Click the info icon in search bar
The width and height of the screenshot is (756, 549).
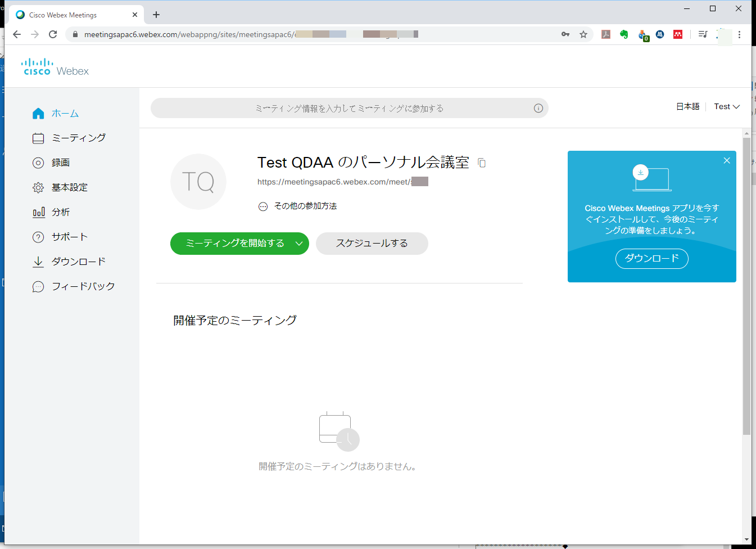pyautogui.click(x=538, y=108)
